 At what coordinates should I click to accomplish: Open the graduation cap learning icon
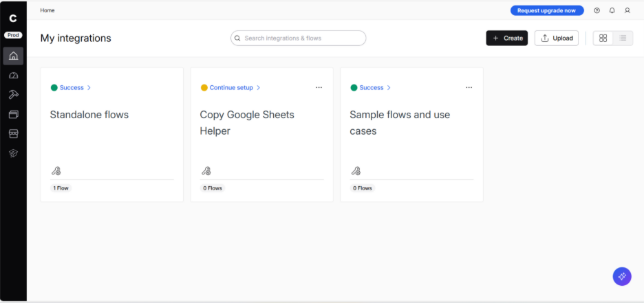point(13,153)
